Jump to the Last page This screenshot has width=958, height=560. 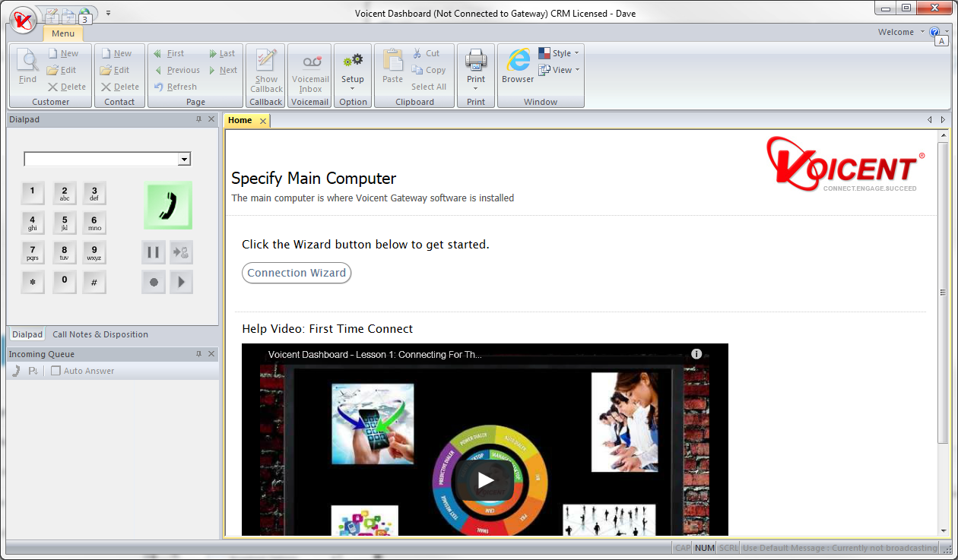pos(222,54)
